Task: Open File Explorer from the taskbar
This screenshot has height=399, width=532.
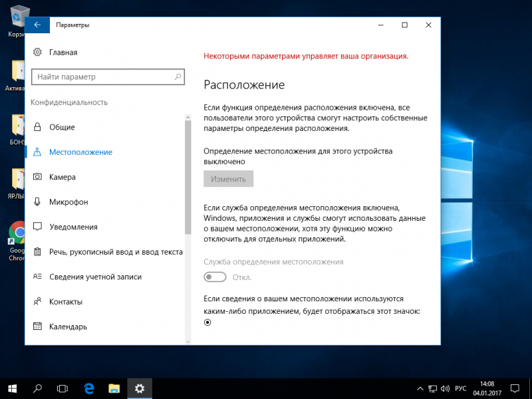Action: [114, 388]
